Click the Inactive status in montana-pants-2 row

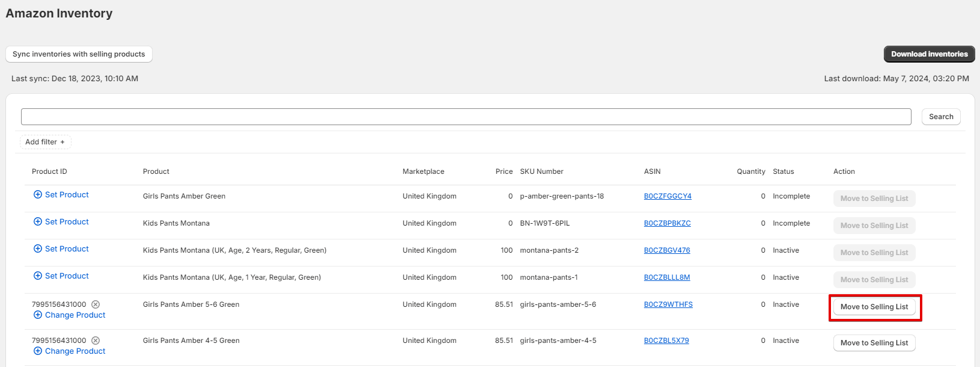tap(786, 250)
